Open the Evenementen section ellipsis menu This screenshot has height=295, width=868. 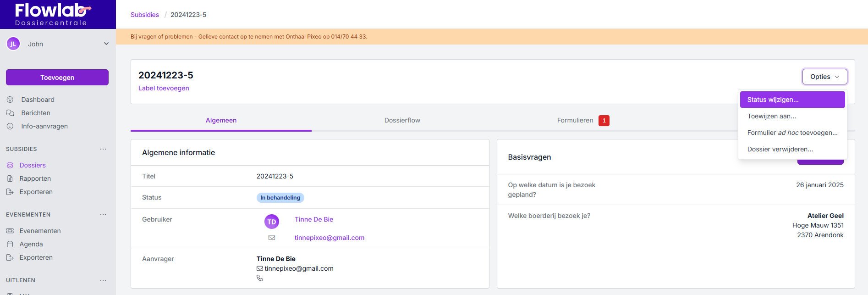tap(103, 215)
